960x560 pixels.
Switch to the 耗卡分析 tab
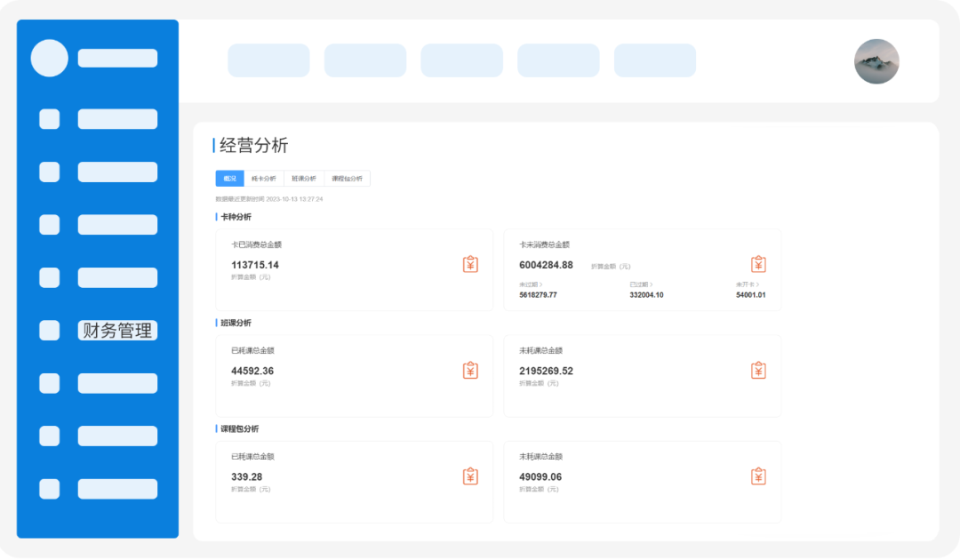click(x=264, y=179)
